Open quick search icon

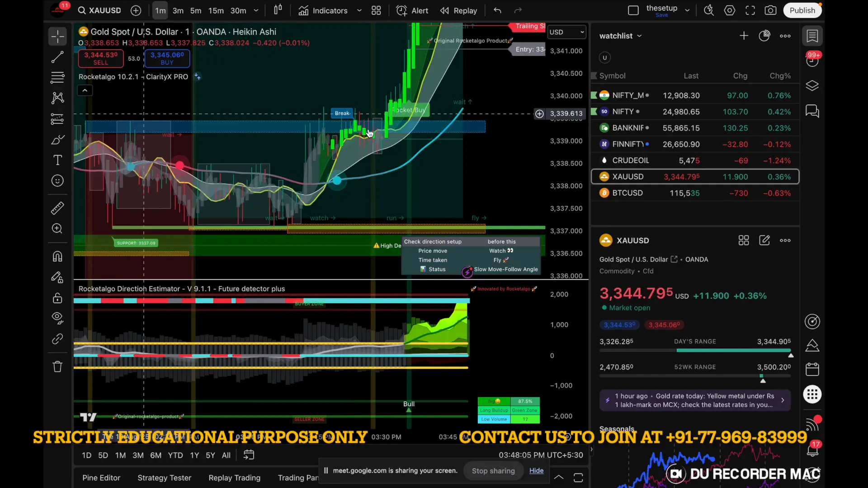click(x=709, y=10)
